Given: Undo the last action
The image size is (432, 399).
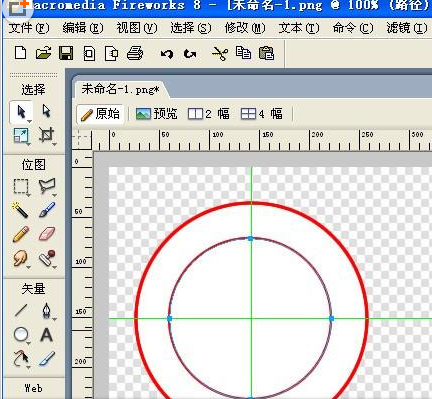Looking at the screenshot, I should pos(167,54).
